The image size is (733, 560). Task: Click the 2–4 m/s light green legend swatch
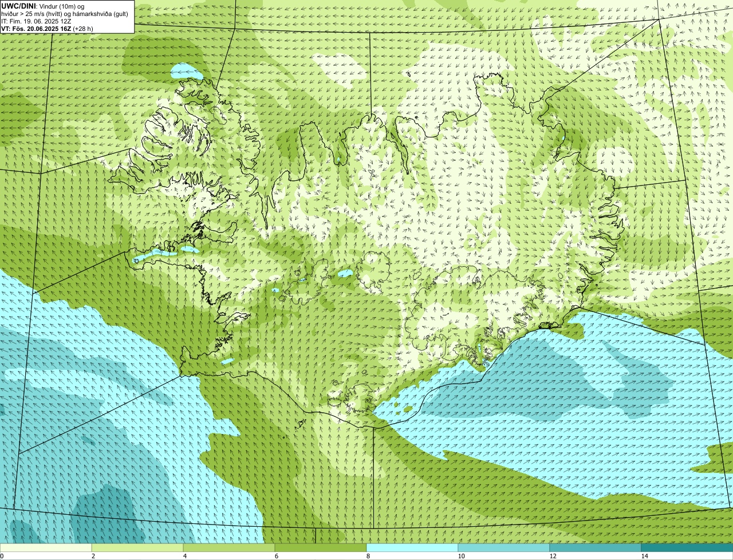(x=137, y=547)
